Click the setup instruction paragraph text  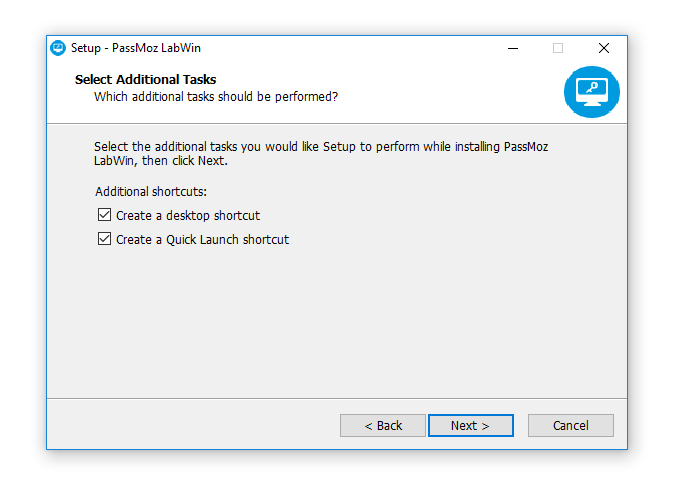point(321,153)
